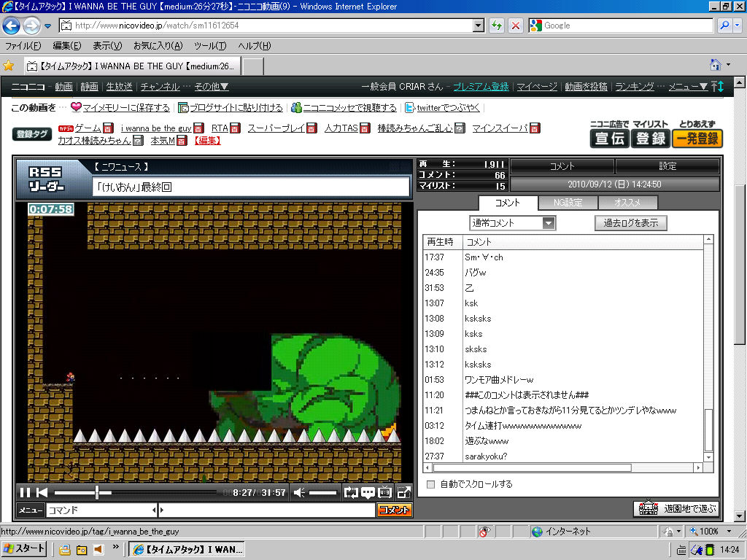Expand the メニュー▼ header dropdown
The image size is (747, 560).
[x=688, y=87]
